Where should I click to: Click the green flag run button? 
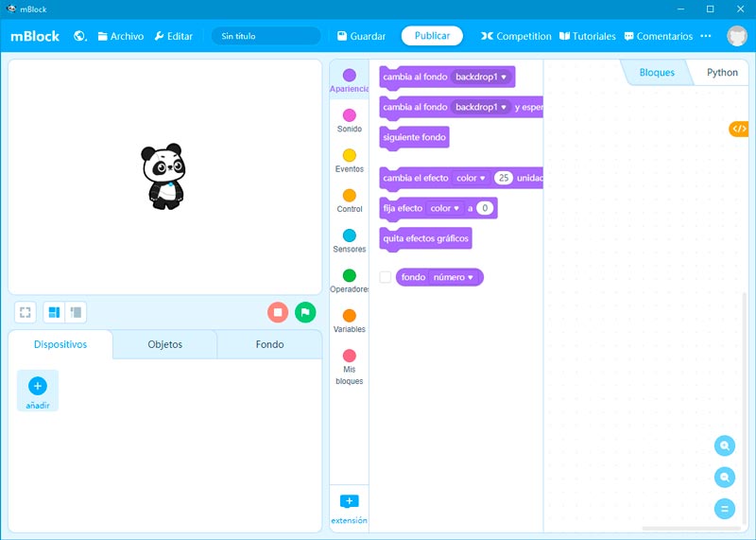pos(305,312)
